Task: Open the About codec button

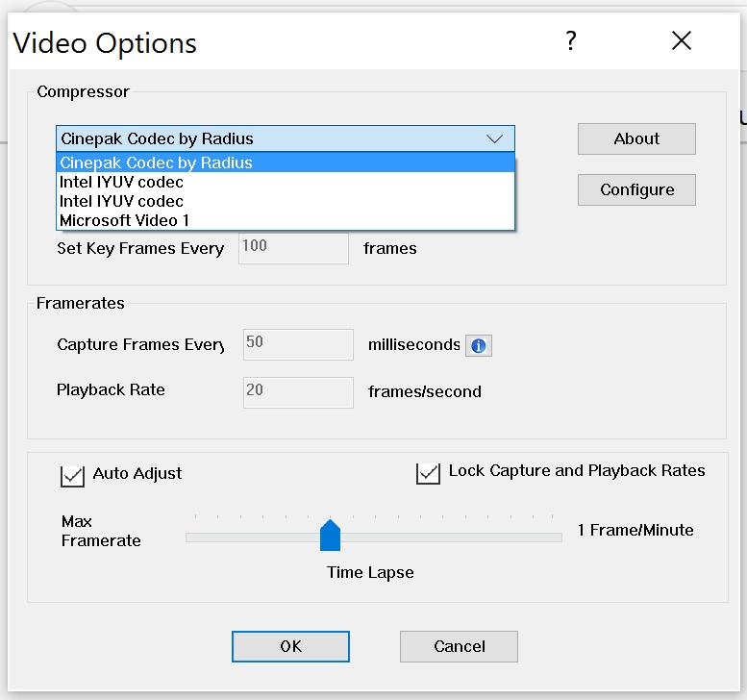Action: pos(636,138)
